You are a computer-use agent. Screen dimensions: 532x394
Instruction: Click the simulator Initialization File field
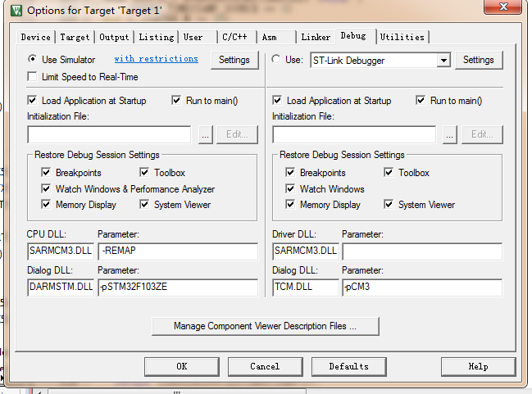pos(109,134)
